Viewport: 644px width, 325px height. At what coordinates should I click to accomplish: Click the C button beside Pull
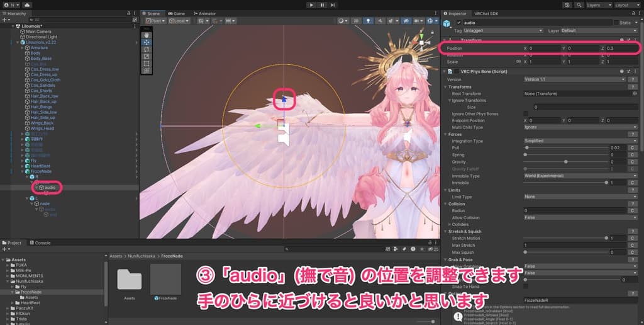coord(633,147)
